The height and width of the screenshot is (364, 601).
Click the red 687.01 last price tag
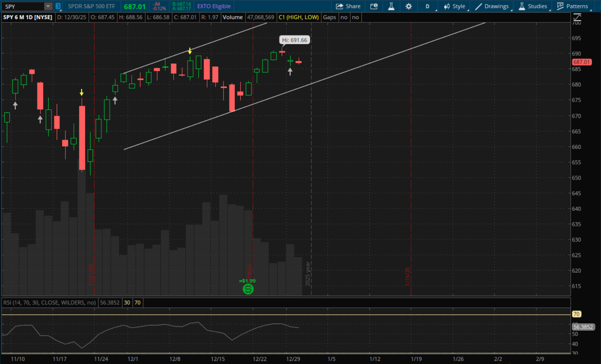(581, 62)
